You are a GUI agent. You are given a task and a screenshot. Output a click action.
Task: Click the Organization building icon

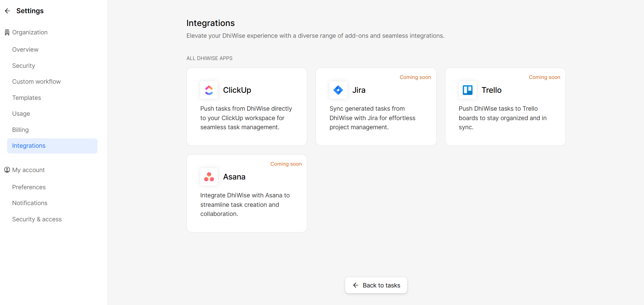click(x=7, y=32)
